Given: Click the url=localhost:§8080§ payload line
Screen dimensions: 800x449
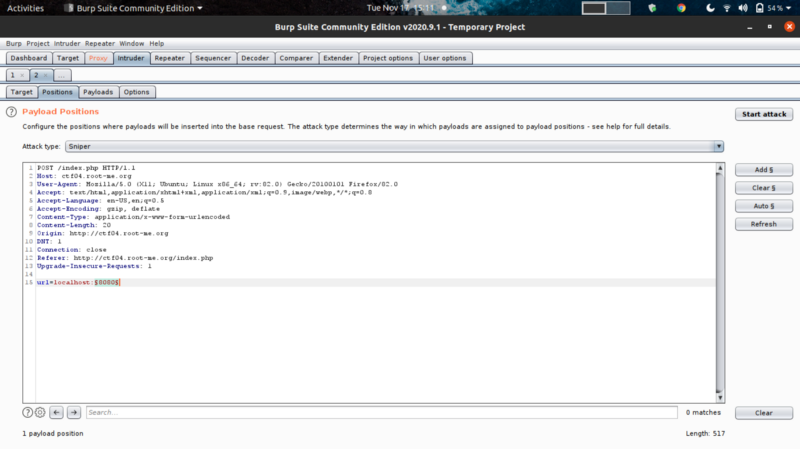Looking at the screenshot, I should click(79, 283).
